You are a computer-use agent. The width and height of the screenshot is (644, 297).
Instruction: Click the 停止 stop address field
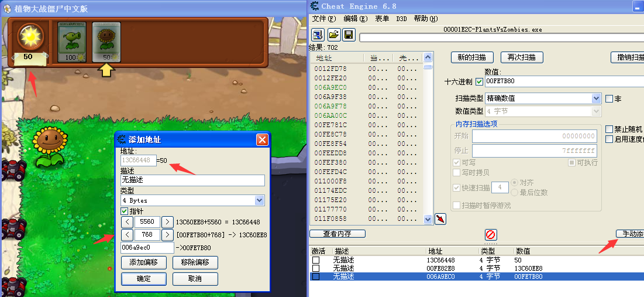535,151
